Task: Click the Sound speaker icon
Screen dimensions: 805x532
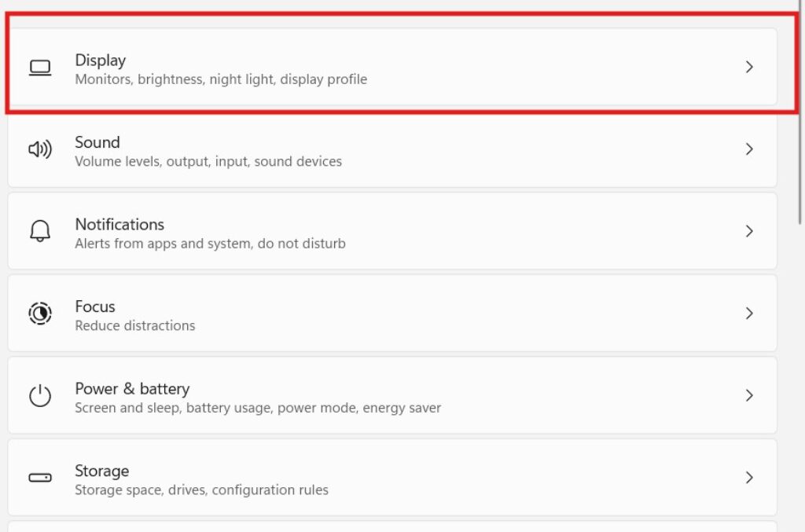Action: 39,149
